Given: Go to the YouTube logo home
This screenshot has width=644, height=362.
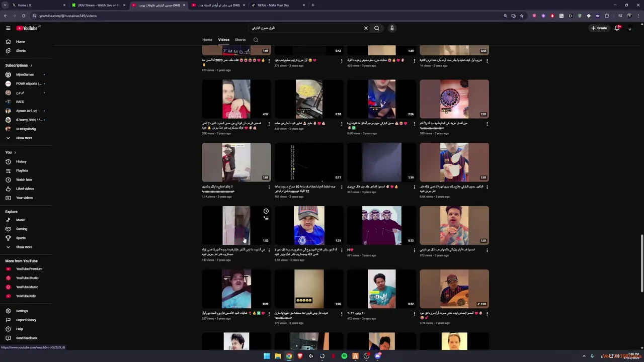Looking at the screenshot, I should coord(26,28).
